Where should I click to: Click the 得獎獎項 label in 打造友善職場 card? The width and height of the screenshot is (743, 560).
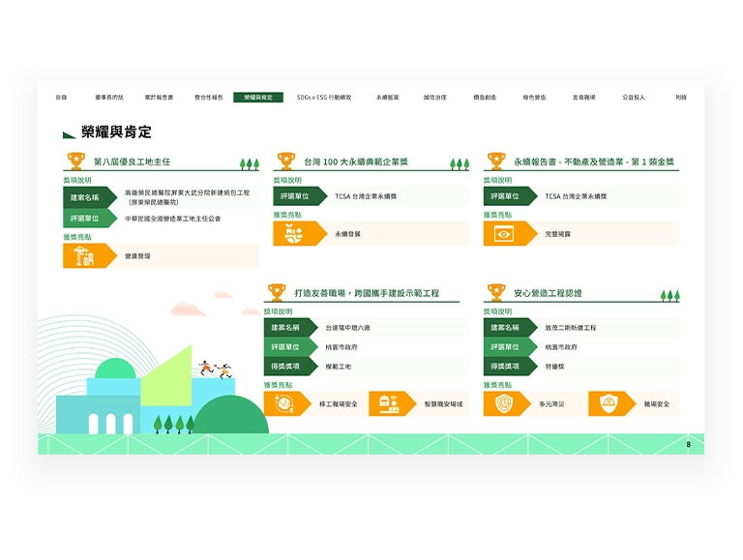click(285, 367)
